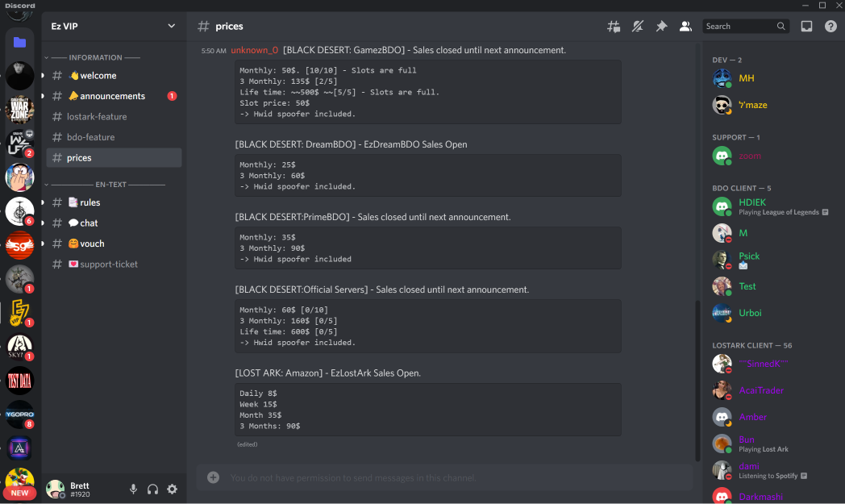Open the bdo-feature channel
Screen dimensions: 845x504
coord(114,137)
